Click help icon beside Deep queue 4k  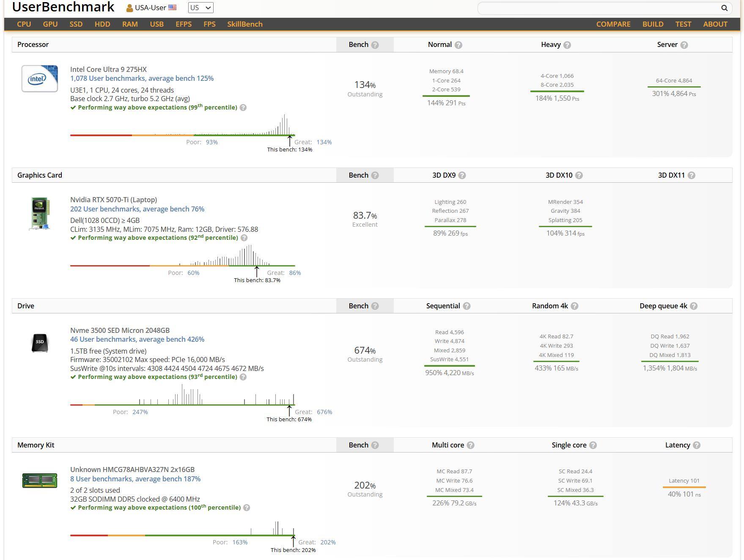coord(694,306)
